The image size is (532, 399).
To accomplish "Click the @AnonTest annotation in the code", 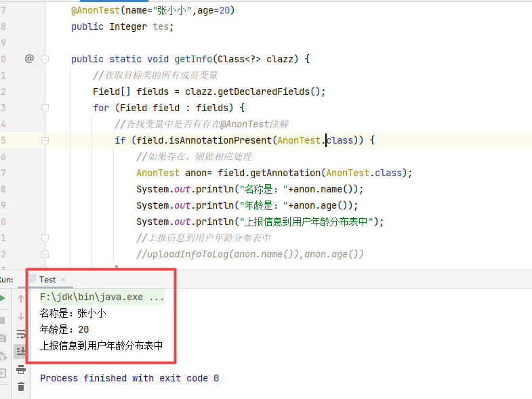I will pyautogui.click(x=96, y=10).
